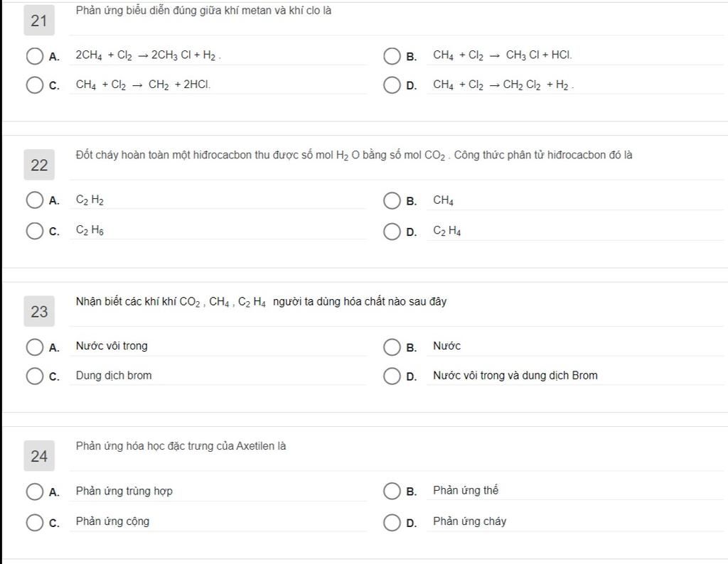Click the question number 24 badge
728x564 pixels.
39,456
